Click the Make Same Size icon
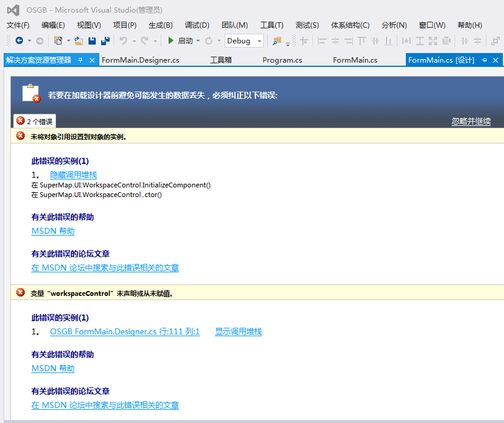The height and width of the screenshot is (423, 504). pos(433,41)
